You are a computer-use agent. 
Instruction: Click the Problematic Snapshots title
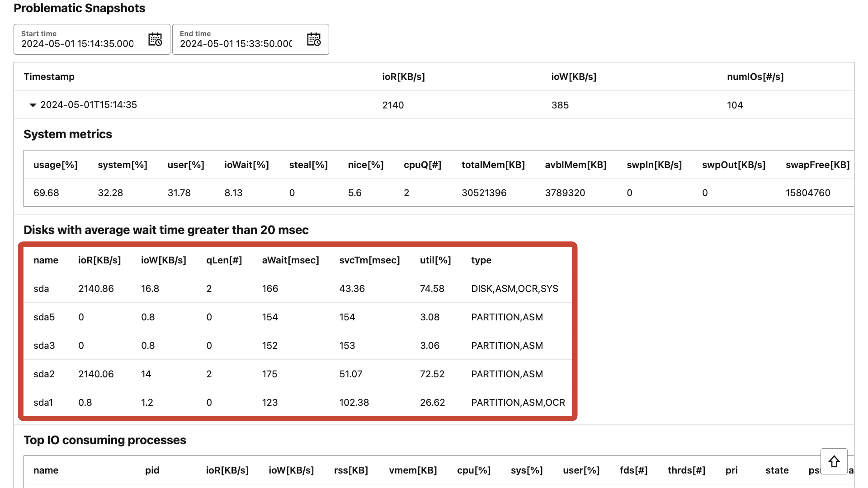(x=79, y=8)
